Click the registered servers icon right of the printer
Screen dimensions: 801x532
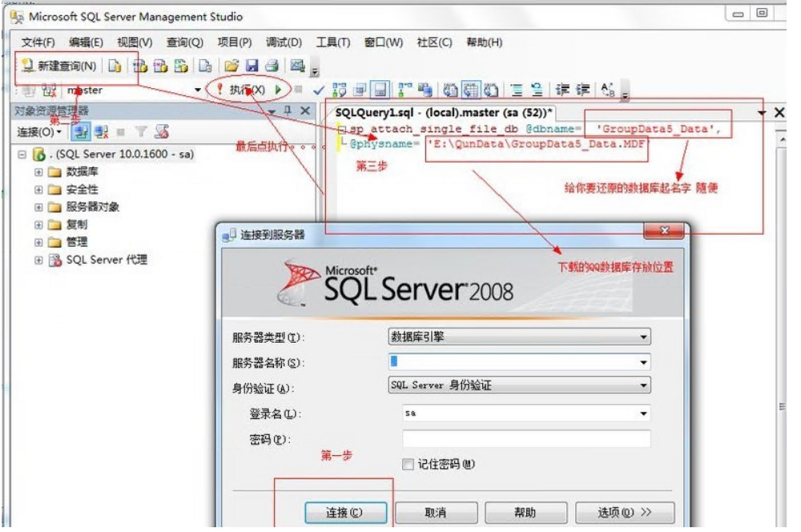click(297, 66)
